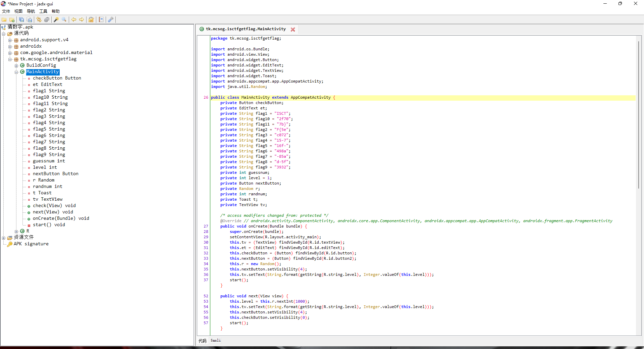Select the guessnum int field
Viewport: 644px width, 349px height.
(x=49, y=161)
